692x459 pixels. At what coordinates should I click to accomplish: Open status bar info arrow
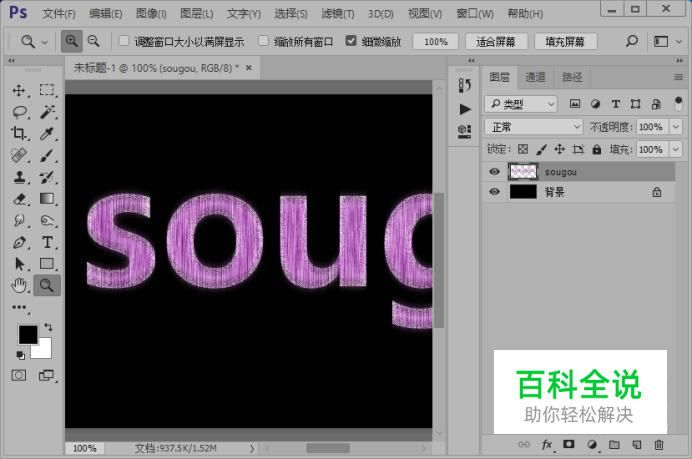(252, 448)
